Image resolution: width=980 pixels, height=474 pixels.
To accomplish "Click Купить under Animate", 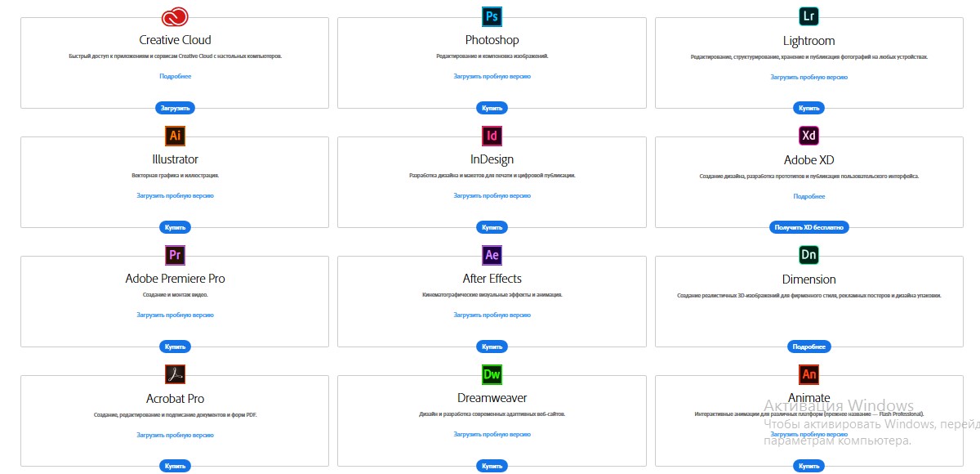I will [808, 466].
